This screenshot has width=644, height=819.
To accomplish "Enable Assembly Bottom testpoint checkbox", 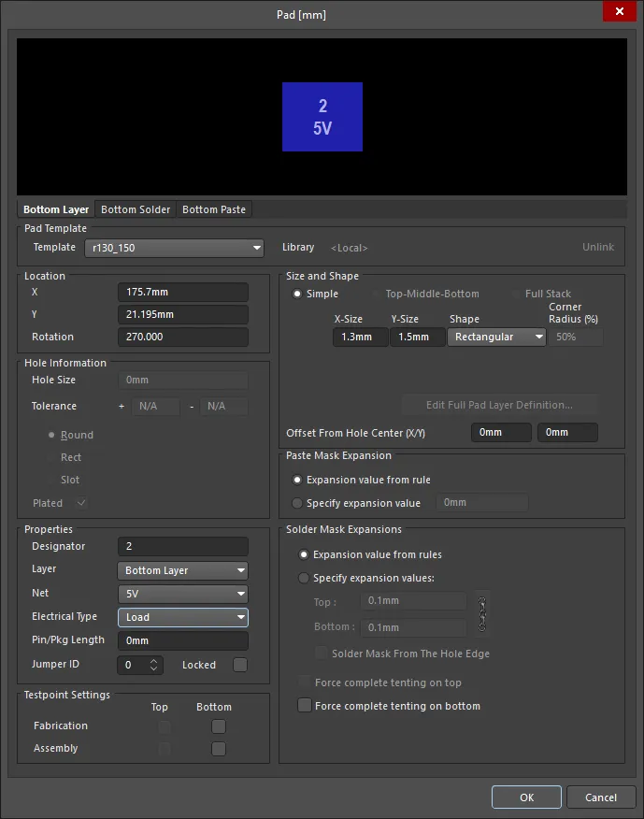I will (219, 749).
